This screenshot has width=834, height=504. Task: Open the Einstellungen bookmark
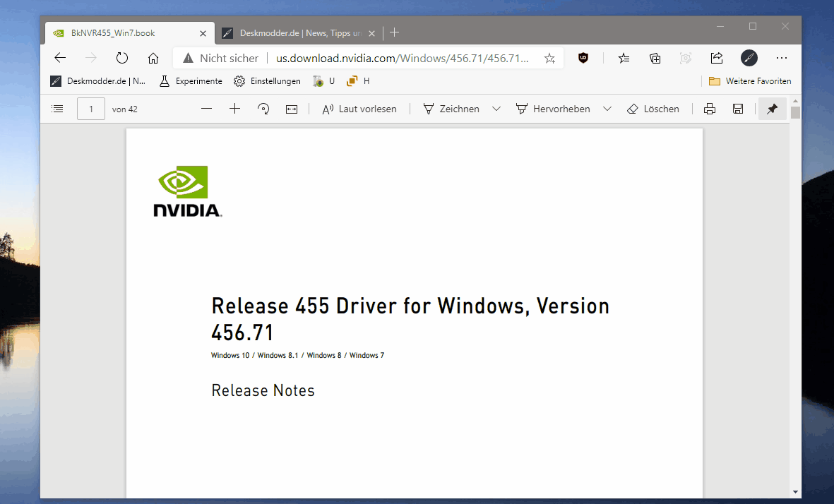(x=267, y=81)
